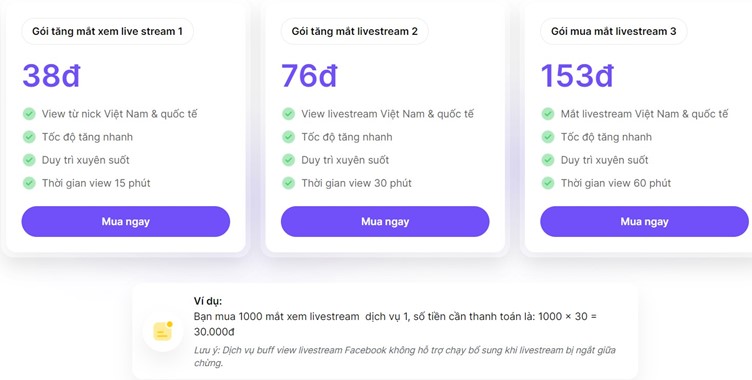Screen dimensions: 752x380
Task: Select 'Gói tăng mắt xem live stream 1' label
Action: 107,32
